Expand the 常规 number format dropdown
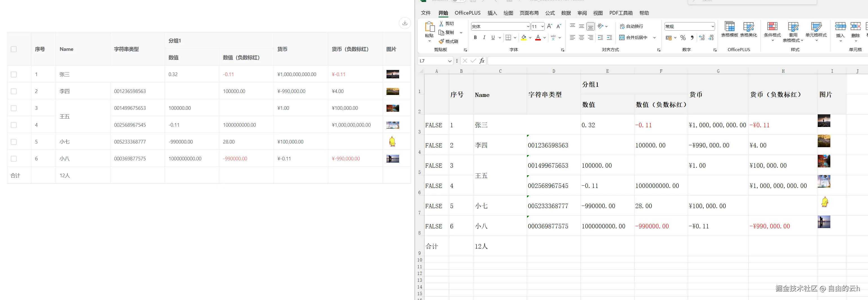 [x=712, y=26]
